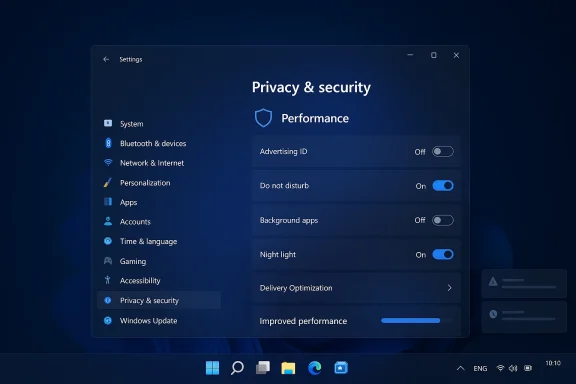Click the Performance section heading

pyautogui.click(x=315, y=118)
